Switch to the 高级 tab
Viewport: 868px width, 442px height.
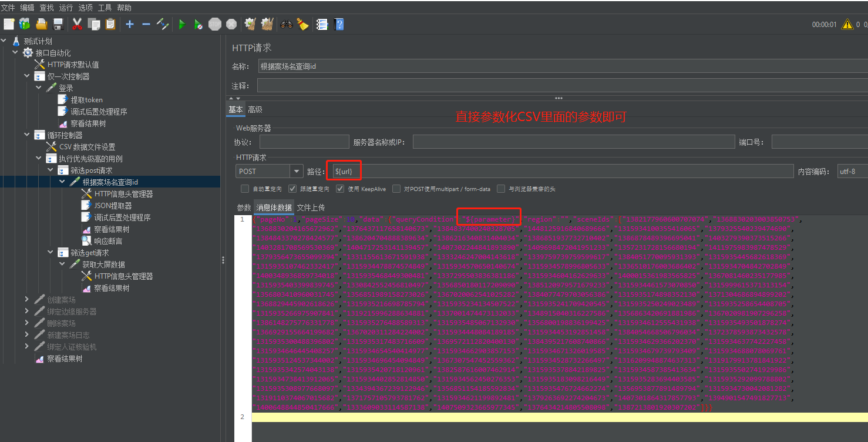255,110
